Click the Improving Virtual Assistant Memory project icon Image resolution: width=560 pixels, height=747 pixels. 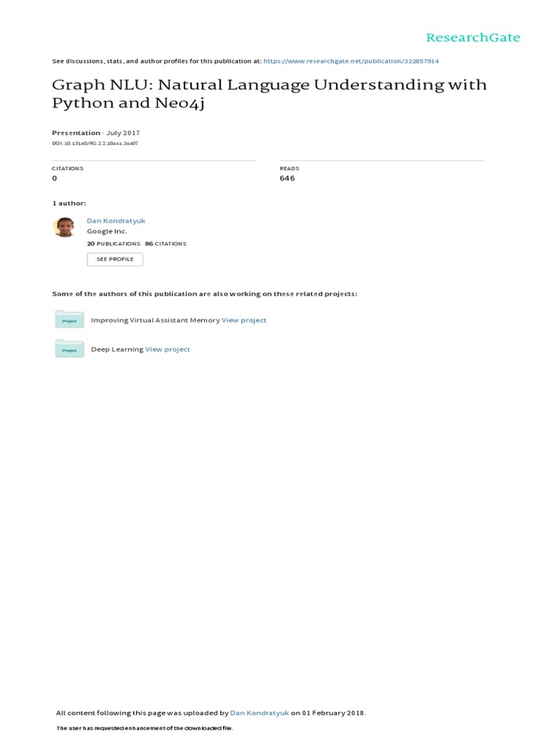[x=69, y=320]
